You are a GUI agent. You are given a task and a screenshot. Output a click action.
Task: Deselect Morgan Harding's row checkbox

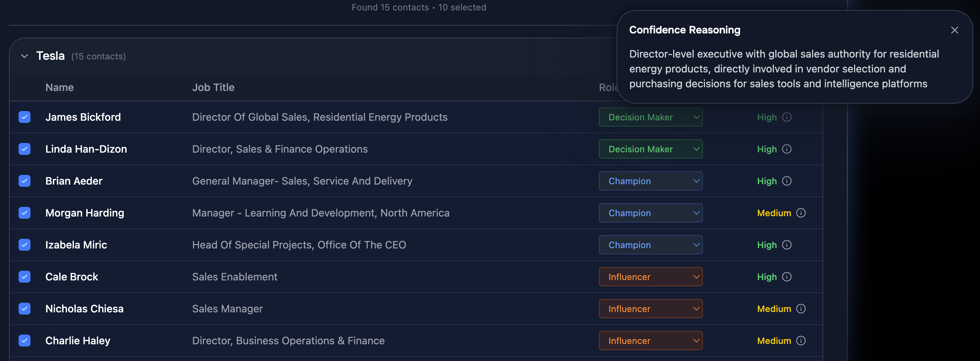[25, 213]
